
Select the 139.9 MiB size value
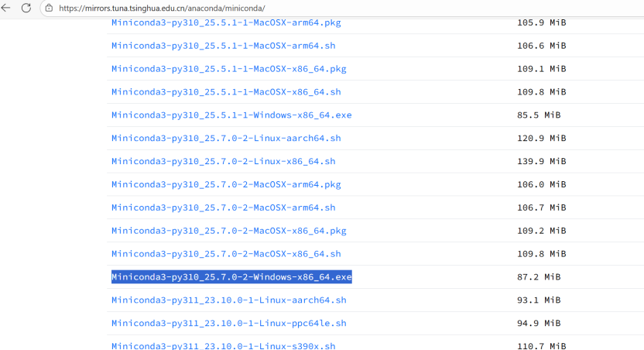[x=541, y=161]
